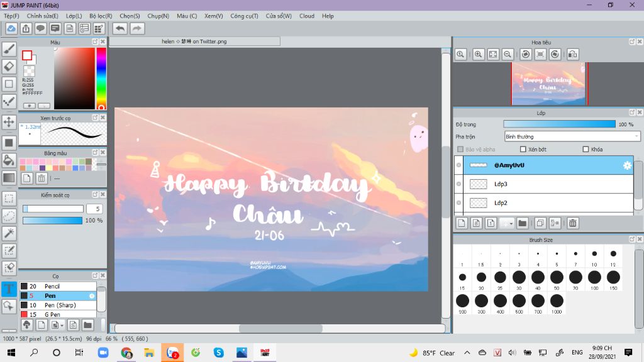Select the Select Eraser tool
The image size is (644, 362).
(9, 268)
